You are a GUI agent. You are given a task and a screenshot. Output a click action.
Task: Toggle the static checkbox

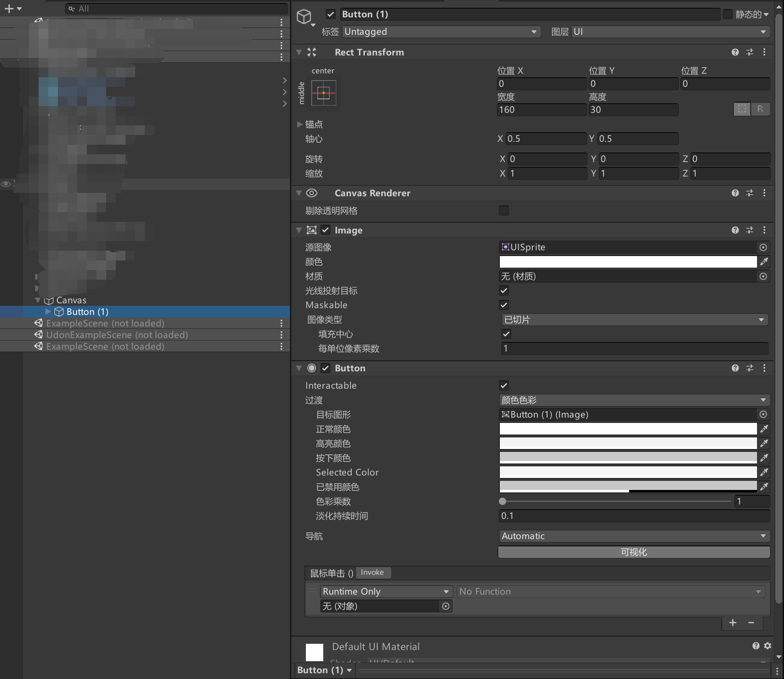pyautogui.click(x=728, y=14)
